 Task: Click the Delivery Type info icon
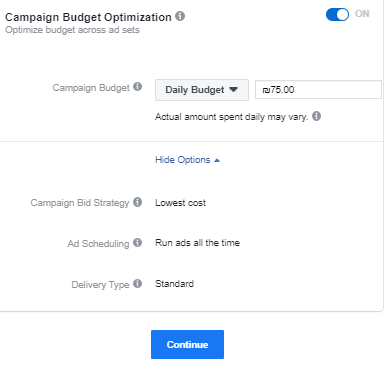pyautogui.click(x=137, y=284)
